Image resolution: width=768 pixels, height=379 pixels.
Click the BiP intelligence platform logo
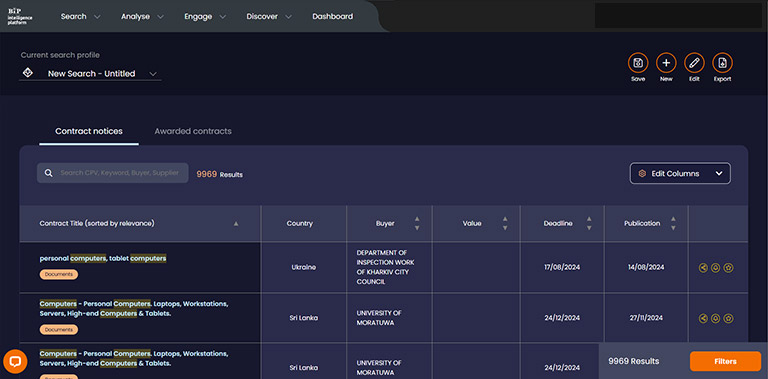(20, 16)
